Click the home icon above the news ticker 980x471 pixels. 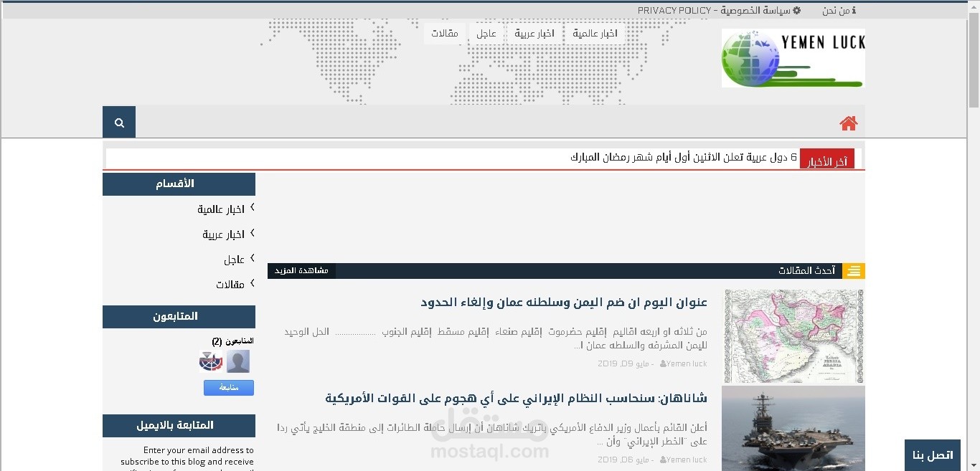[x=848, y=123]
